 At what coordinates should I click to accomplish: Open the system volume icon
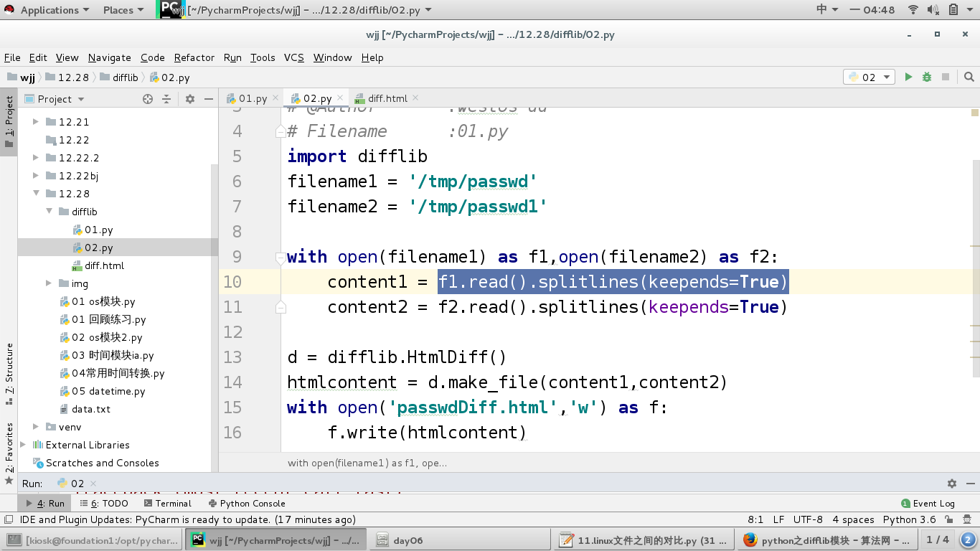(933, 9)
